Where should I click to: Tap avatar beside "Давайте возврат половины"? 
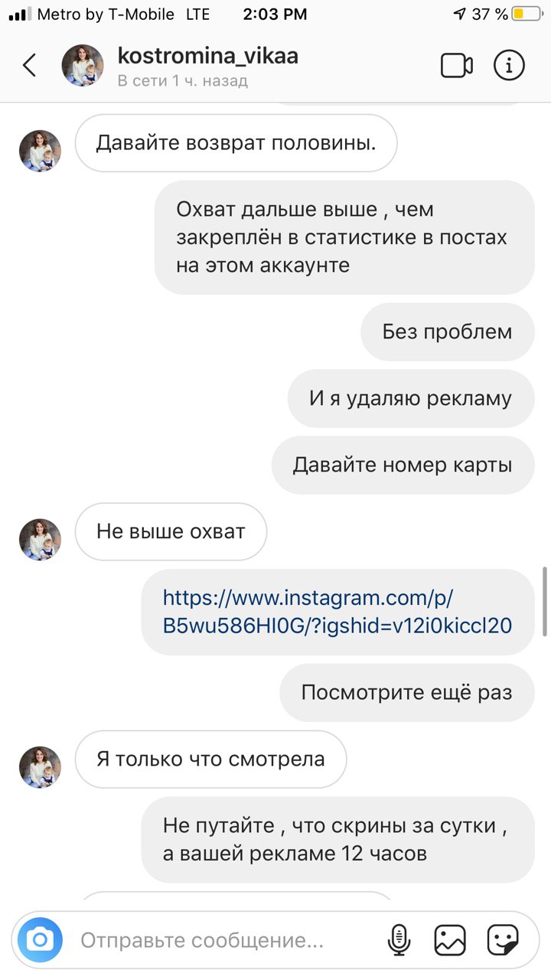coord(40,151)
